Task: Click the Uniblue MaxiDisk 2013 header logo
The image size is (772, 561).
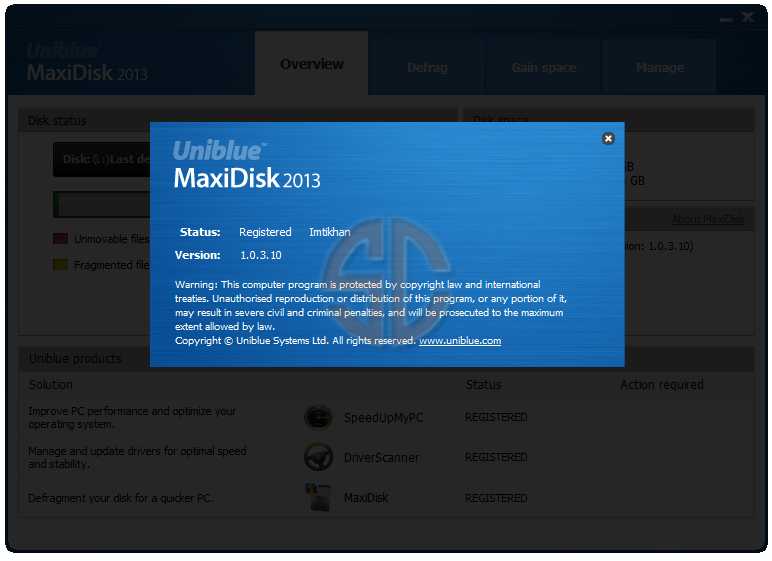Action: 87,63
